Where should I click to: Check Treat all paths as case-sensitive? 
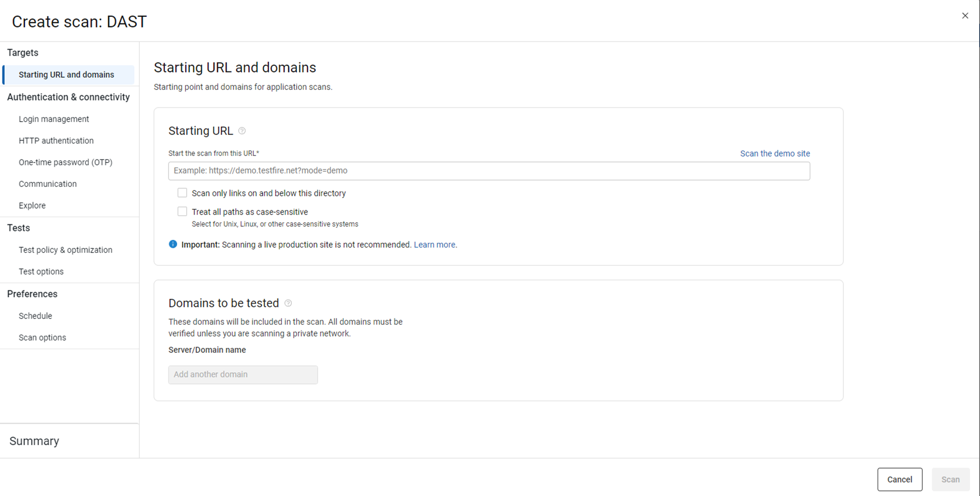(182, 211)
